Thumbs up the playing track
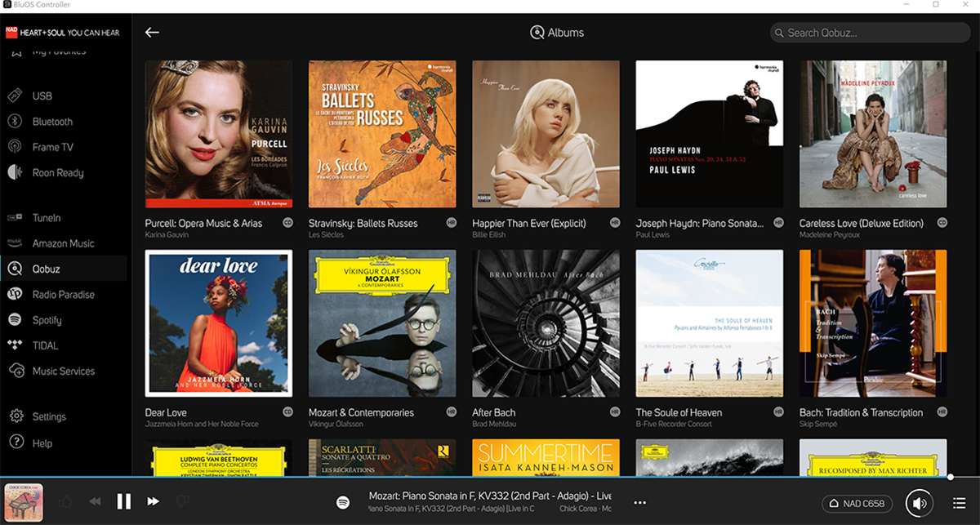This screenshot has height=525, width=980. tap(65, 501)
